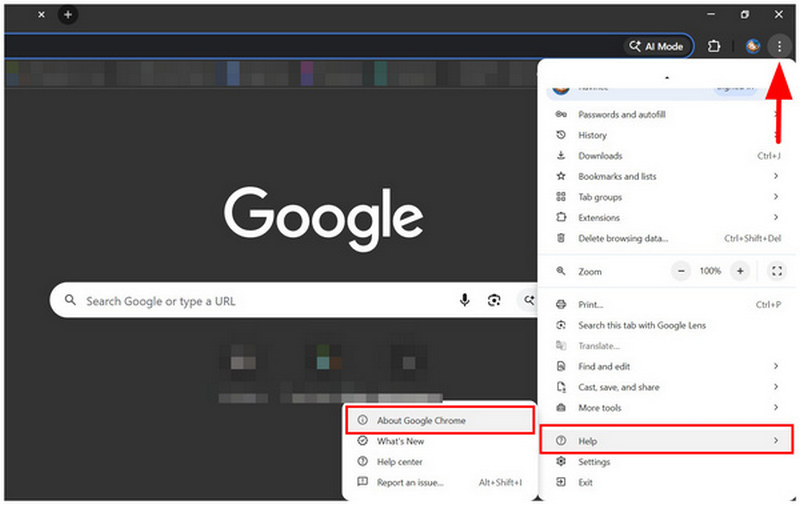Select Report an issue
Screen dimensions: 800x505
click(440, 483)
